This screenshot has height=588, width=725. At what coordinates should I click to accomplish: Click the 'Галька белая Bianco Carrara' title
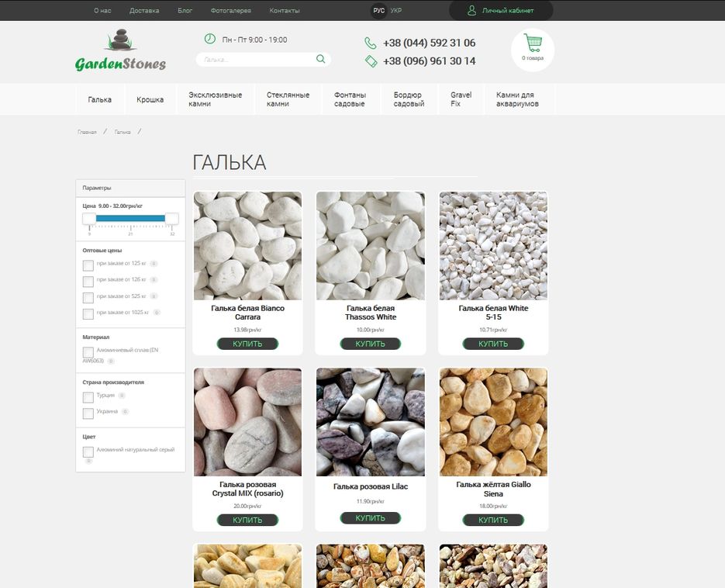pos(248,313)
